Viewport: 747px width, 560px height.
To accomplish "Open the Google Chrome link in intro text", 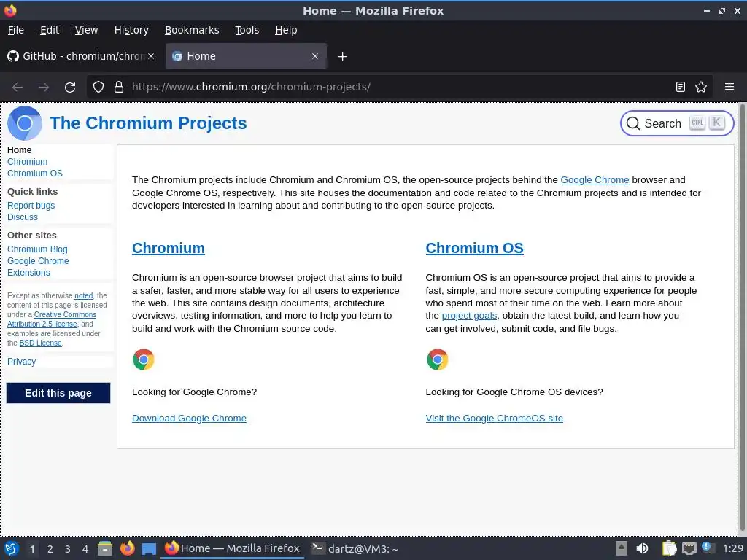I will point(595,180).
